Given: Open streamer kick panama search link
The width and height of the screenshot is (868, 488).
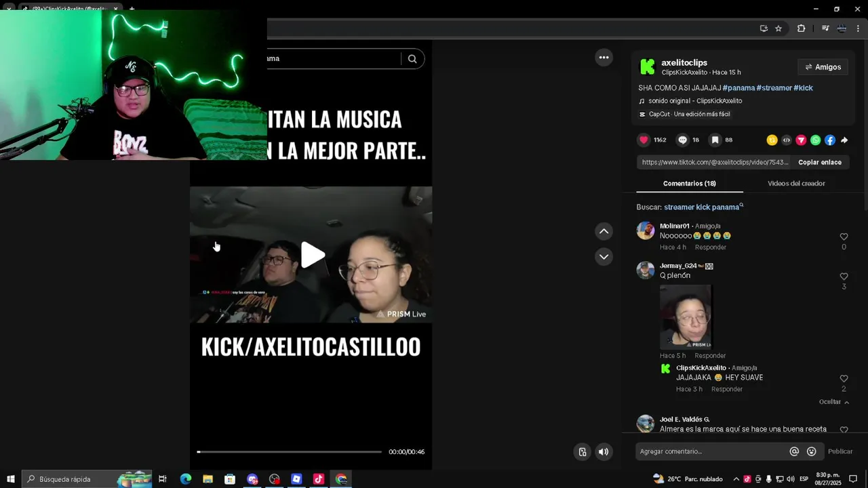Looking at the screenshot, I should pyautogui.click(x=703, y=207).
